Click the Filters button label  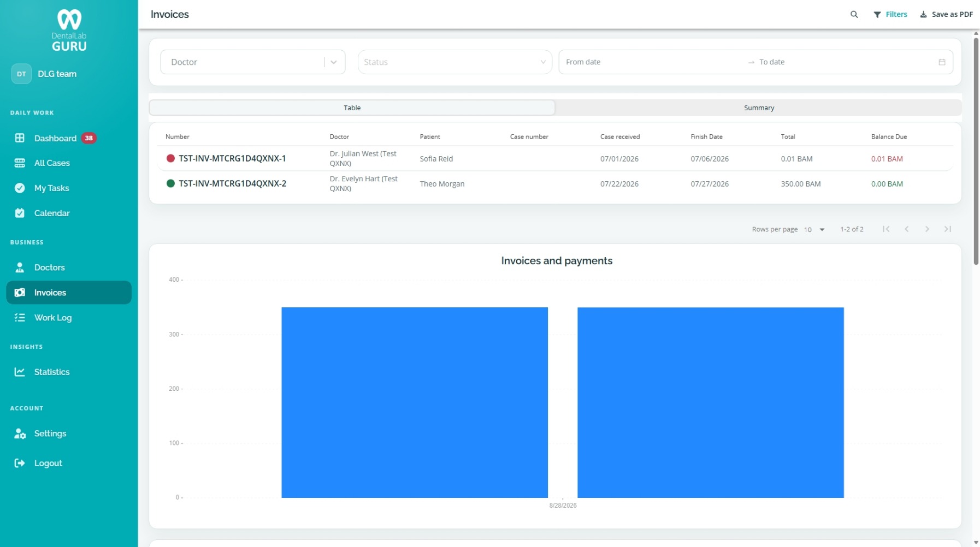click(x=896, y=15)
